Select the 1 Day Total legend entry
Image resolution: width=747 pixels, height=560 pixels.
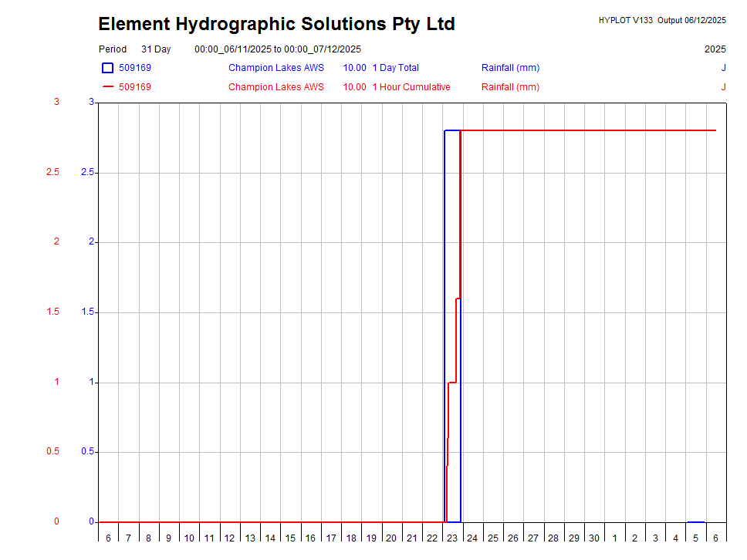(395, 68)
